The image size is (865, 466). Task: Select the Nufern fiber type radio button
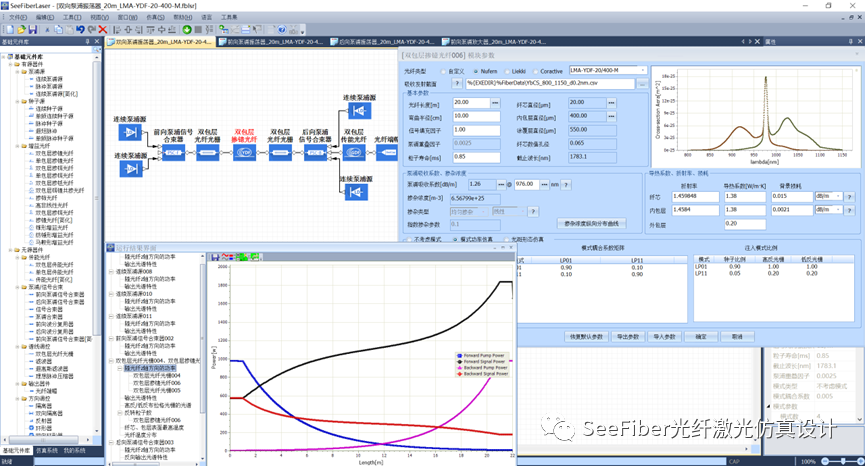[476, 71]
